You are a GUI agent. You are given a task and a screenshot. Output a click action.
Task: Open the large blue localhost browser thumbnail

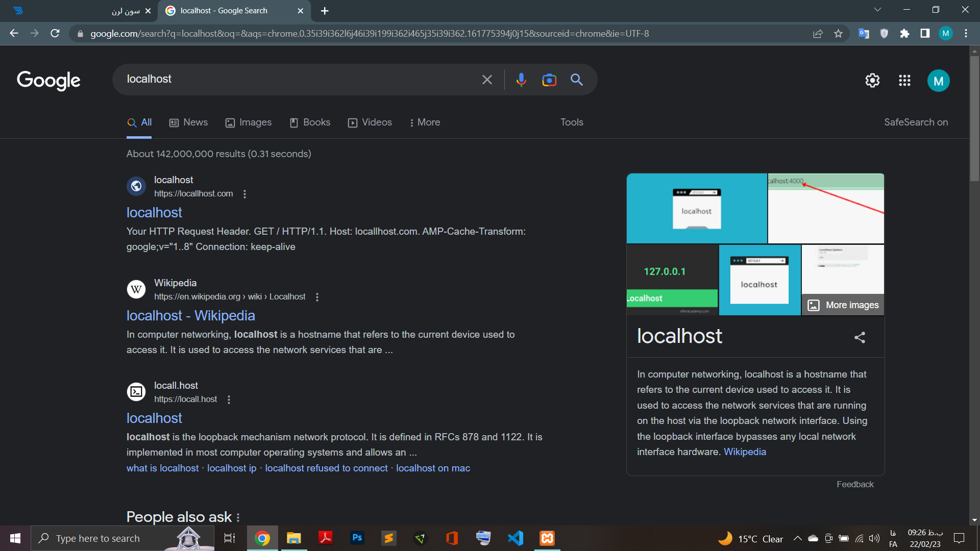point(697,208)
